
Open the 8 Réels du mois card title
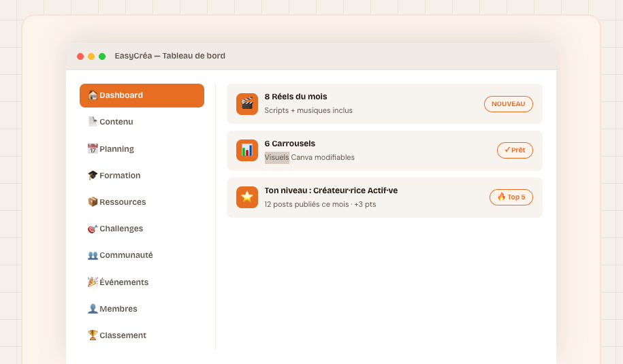tap(295, 97)
